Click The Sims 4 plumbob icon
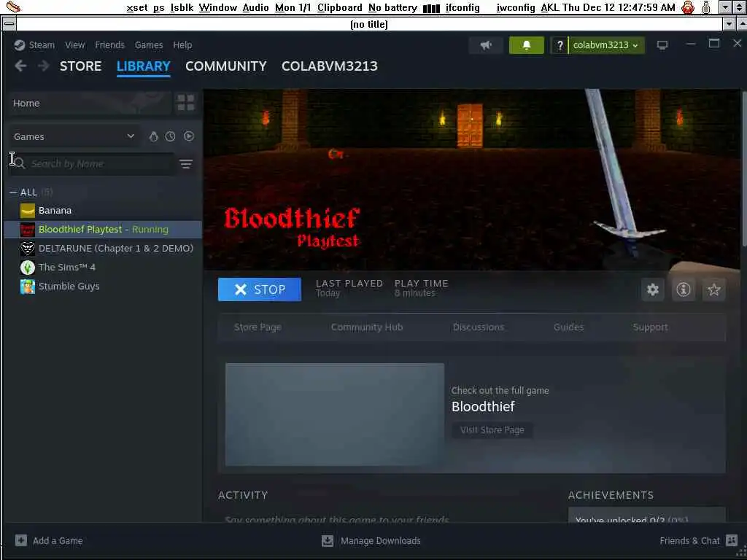The height and width of the screenshot is (560, 747). (28, 268)
